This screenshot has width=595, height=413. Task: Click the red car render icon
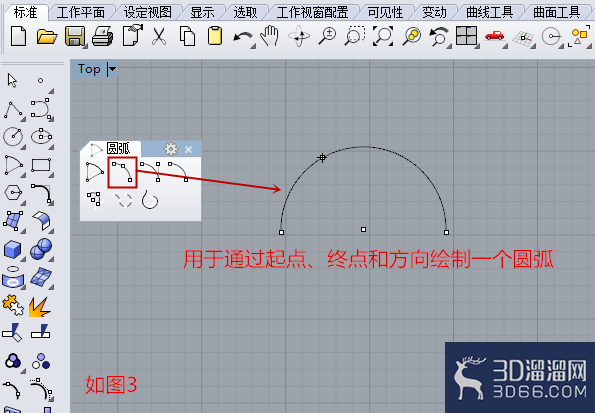[494, 36]
